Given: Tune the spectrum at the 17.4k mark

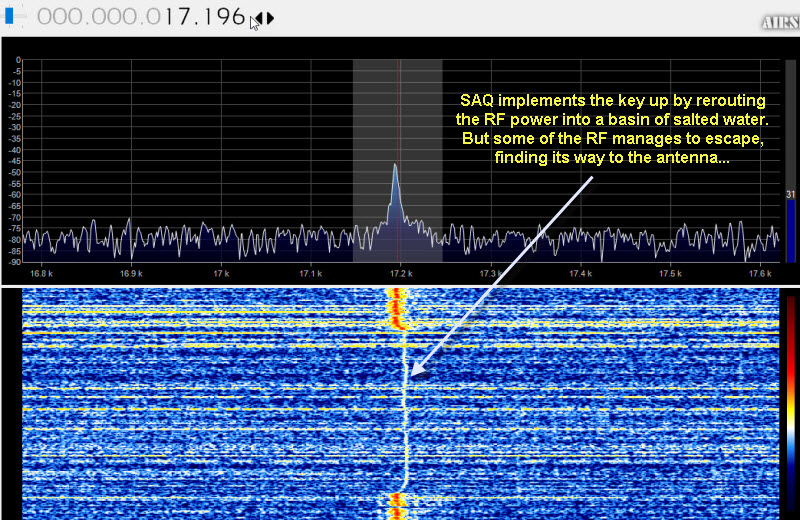Looking at the screenshot, I should click(579, 200).
